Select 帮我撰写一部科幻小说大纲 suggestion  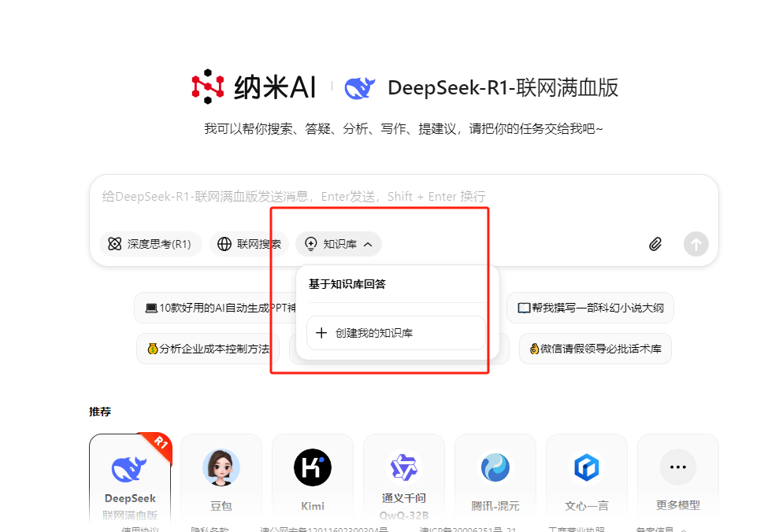point(590,308)
